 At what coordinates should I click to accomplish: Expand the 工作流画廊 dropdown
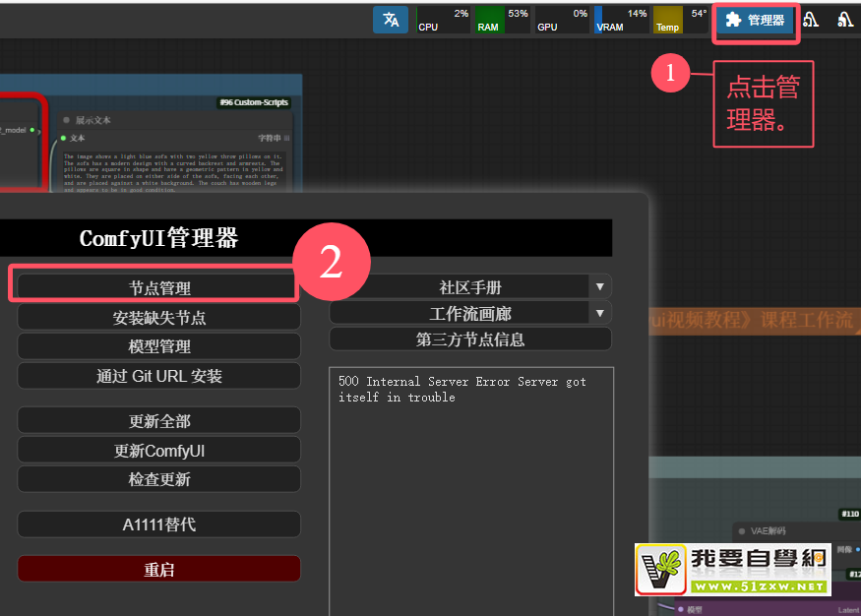[599, 314]
